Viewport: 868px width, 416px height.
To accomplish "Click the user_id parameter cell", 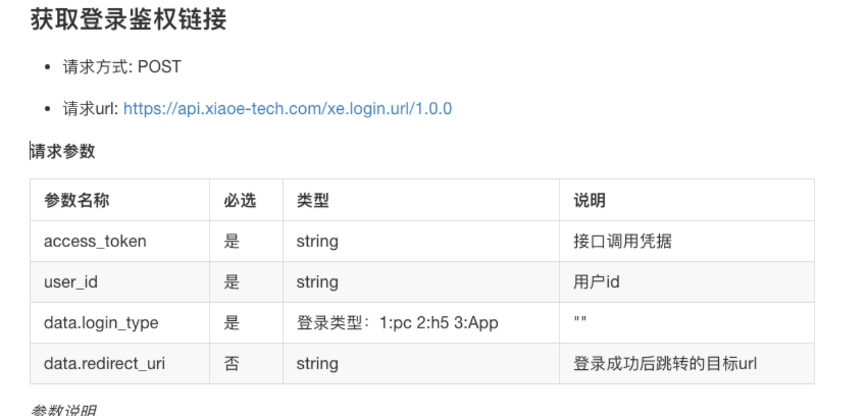I will click(71, 282).
